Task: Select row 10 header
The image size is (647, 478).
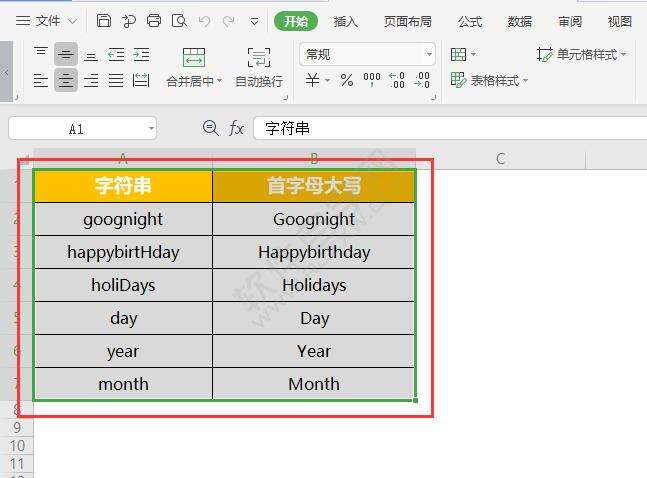Action: (x=17, y=445)
